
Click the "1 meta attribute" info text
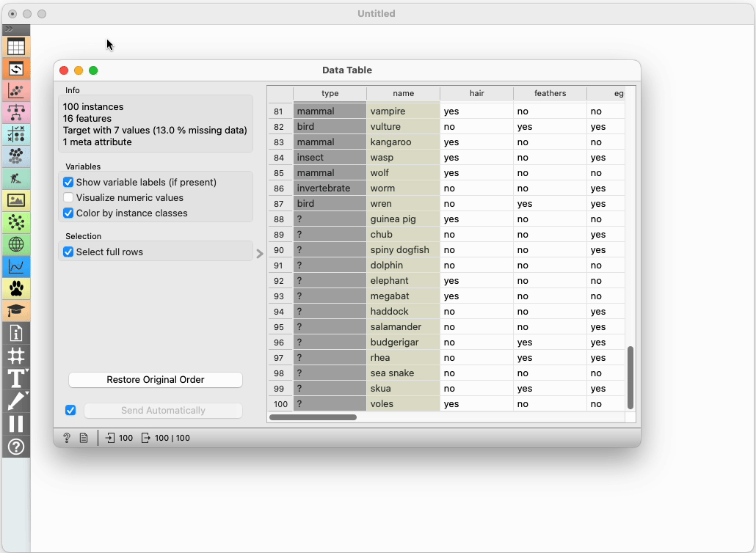click(97, 142)
